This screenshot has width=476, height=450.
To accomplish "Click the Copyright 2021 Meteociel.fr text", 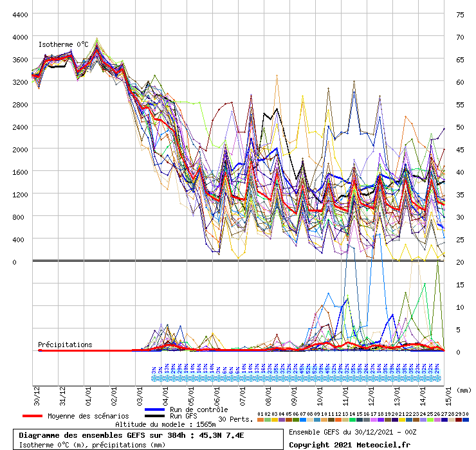I will 349,444.
